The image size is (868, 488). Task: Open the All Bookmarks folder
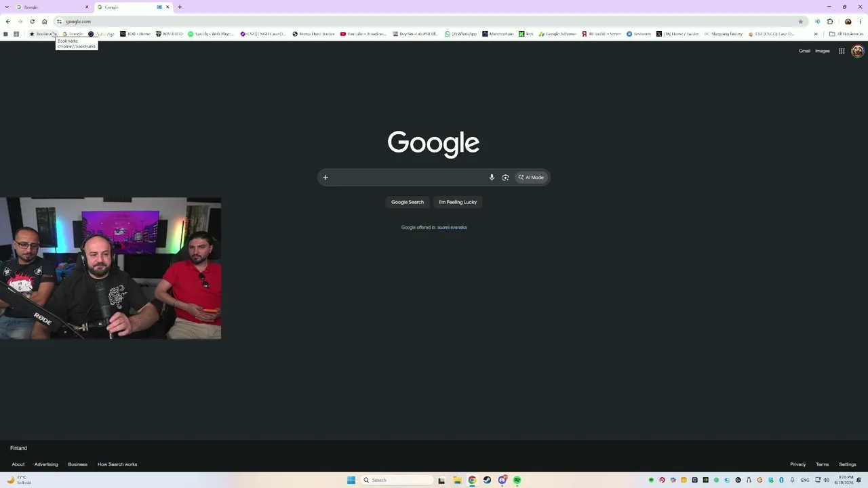846,34
